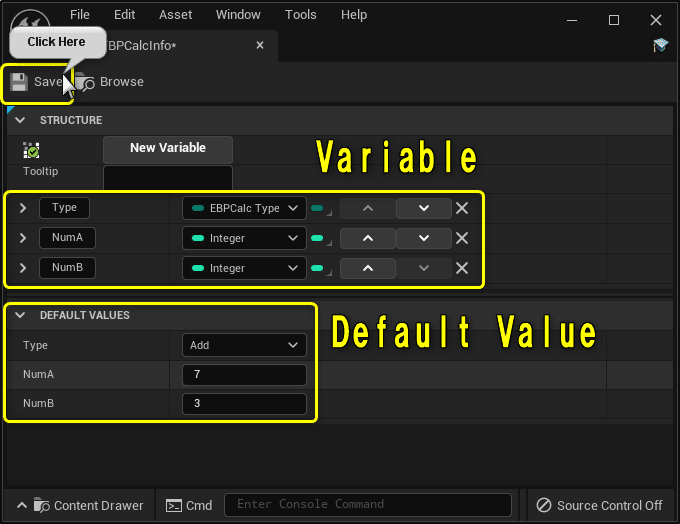The width and height of the screenshot is (680, 524).
Task: Click the Tooltip text field
Action: click(x=168, y=177)
